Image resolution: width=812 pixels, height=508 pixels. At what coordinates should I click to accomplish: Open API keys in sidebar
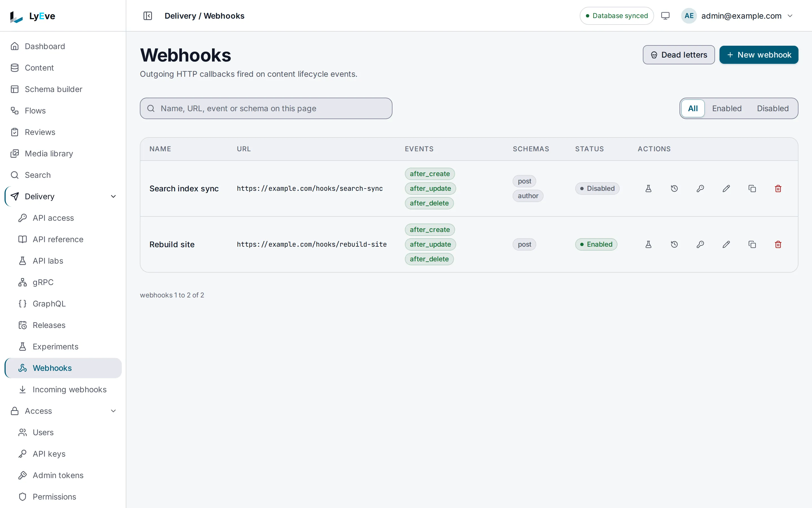pyautogui.click(x=63, y=454)
